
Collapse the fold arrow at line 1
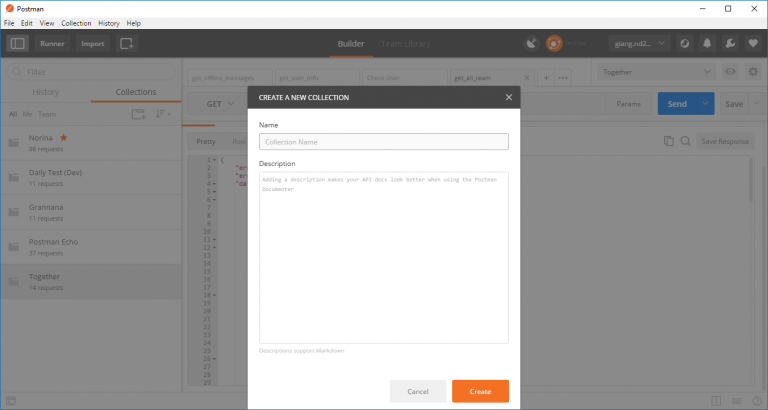[x=214, y=160]
